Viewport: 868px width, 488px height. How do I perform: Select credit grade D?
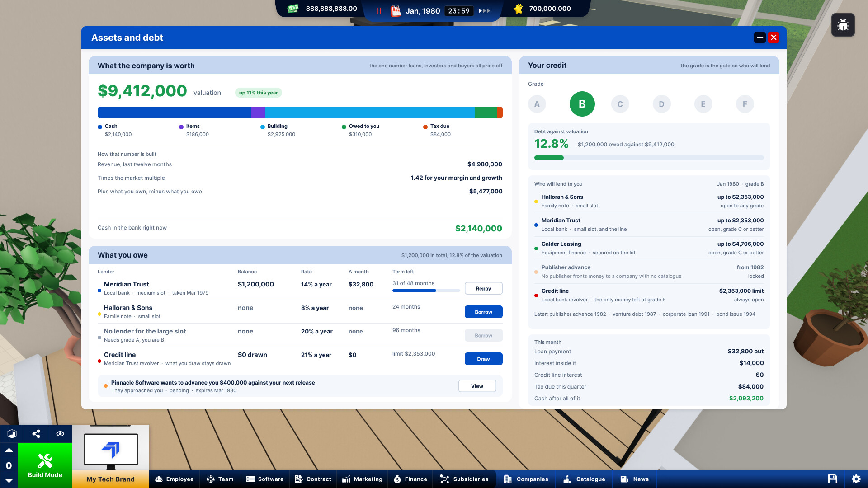pos(661,104)
